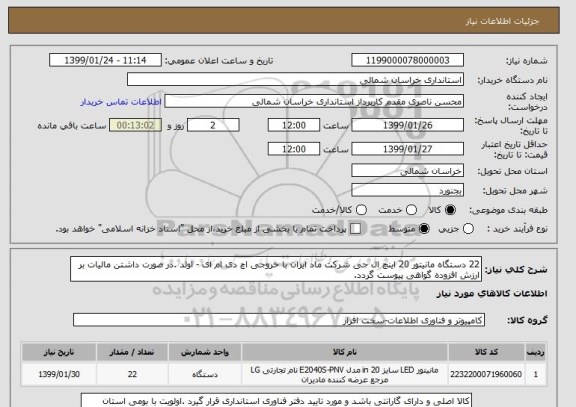Click the announcement date field 1399/01/24 - 11:14
Image resolution: width=576 pixels, height=407 pixels.
105,60
